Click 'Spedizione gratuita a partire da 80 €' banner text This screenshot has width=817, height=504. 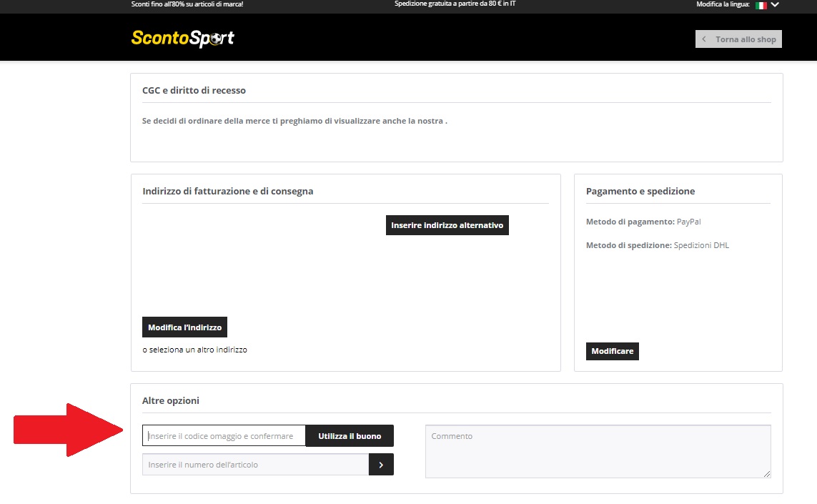(x=455, y=4)
